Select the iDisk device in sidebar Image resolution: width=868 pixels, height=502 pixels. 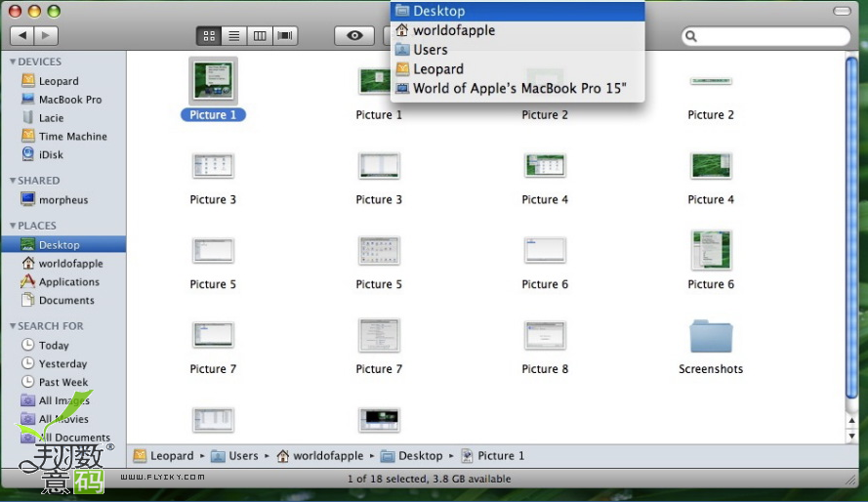(51, 155)
